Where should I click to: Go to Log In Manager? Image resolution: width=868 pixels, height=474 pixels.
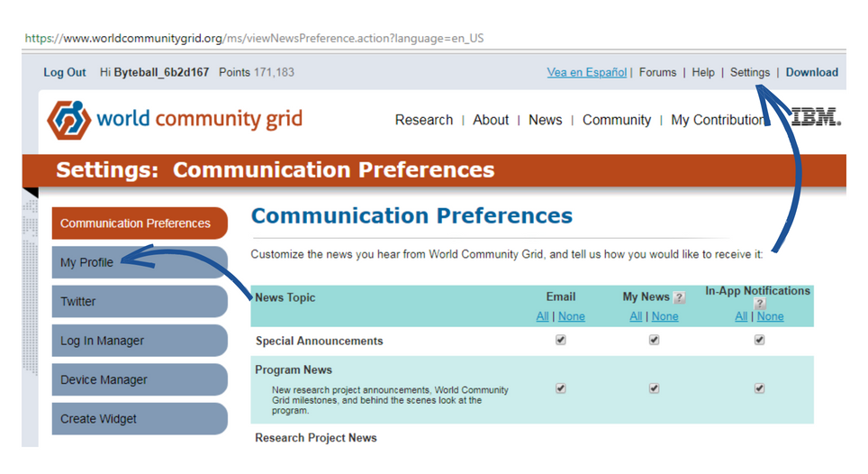[x=140, y=341]
